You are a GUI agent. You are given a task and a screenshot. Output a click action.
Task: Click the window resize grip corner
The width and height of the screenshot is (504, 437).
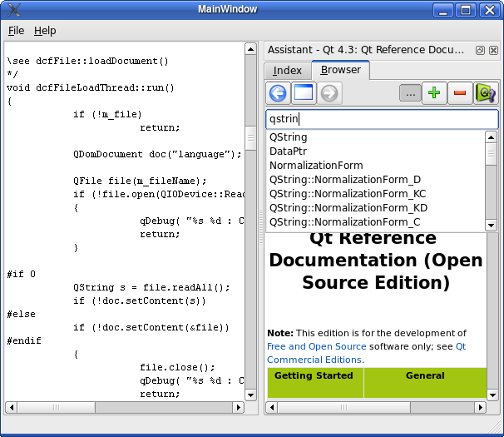coord(494,427)
